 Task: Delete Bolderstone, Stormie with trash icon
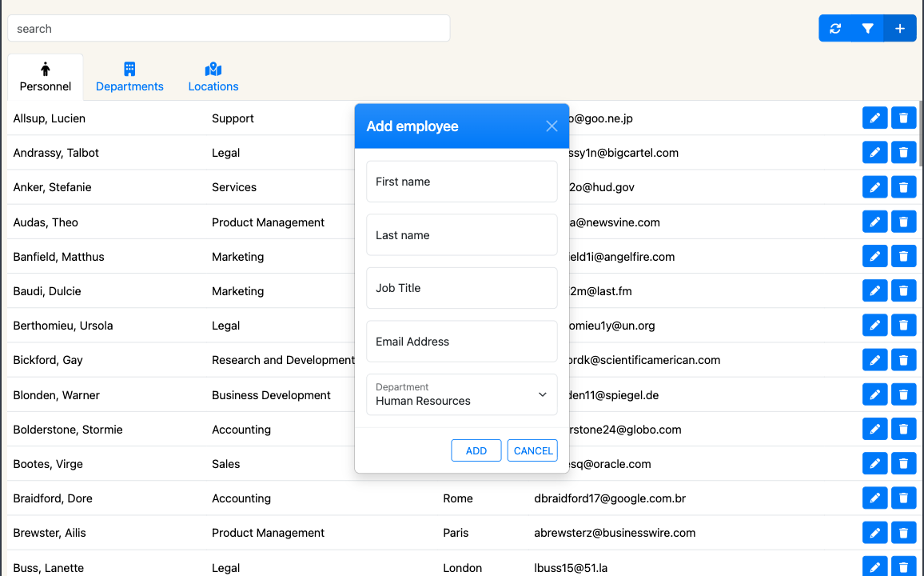tap(903, 429)
